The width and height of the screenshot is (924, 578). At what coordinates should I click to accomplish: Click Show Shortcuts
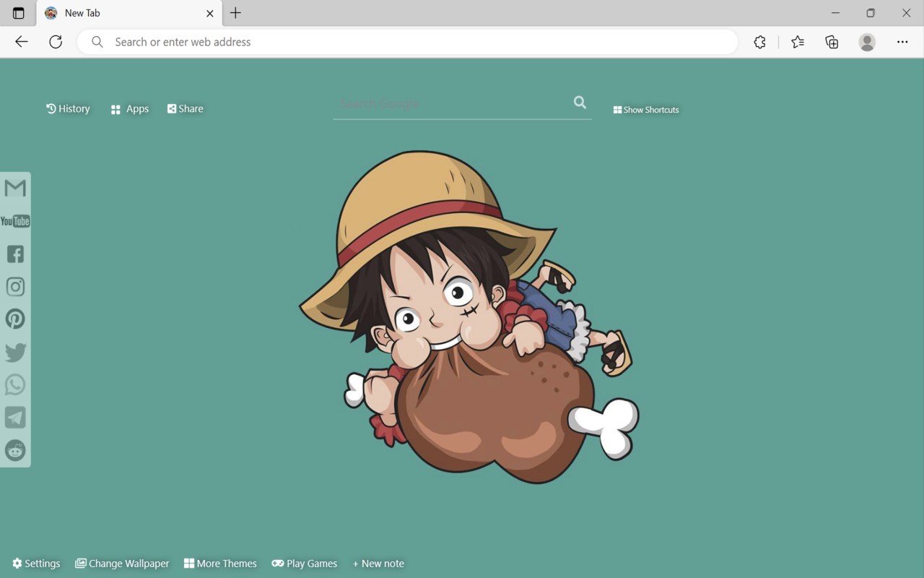click(x=646, y=110)
